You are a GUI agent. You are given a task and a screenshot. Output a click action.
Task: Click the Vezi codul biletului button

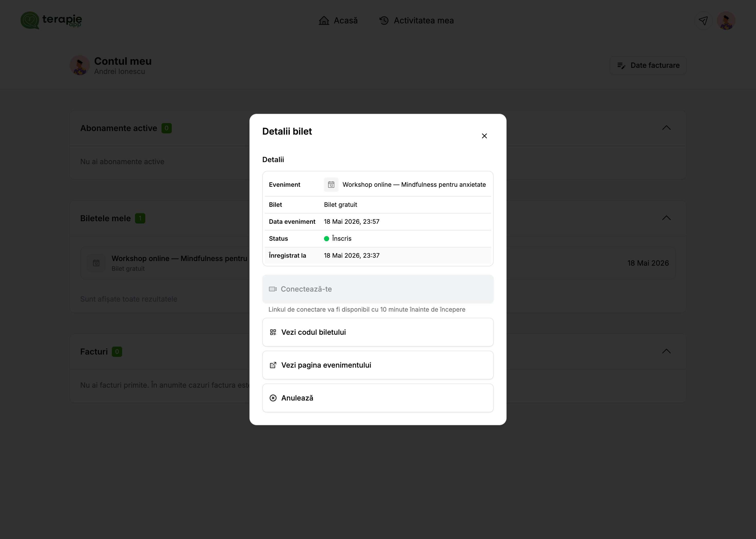tap(378, 332)
